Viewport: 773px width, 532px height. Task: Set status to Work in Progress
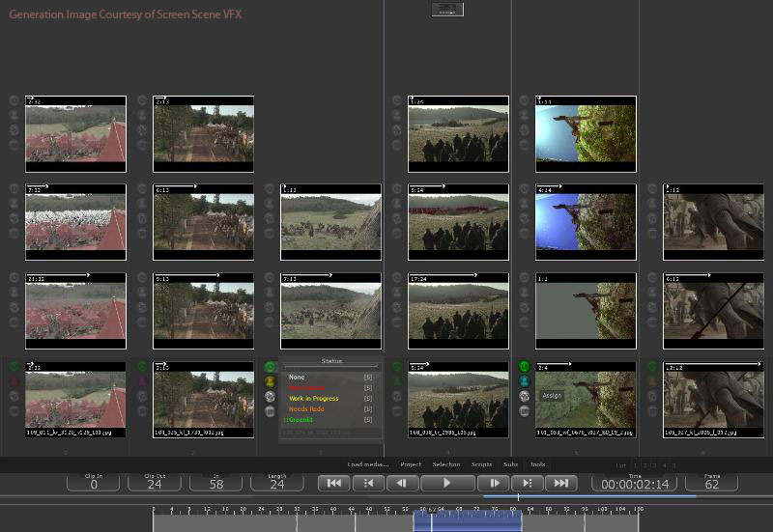(311, 399)
